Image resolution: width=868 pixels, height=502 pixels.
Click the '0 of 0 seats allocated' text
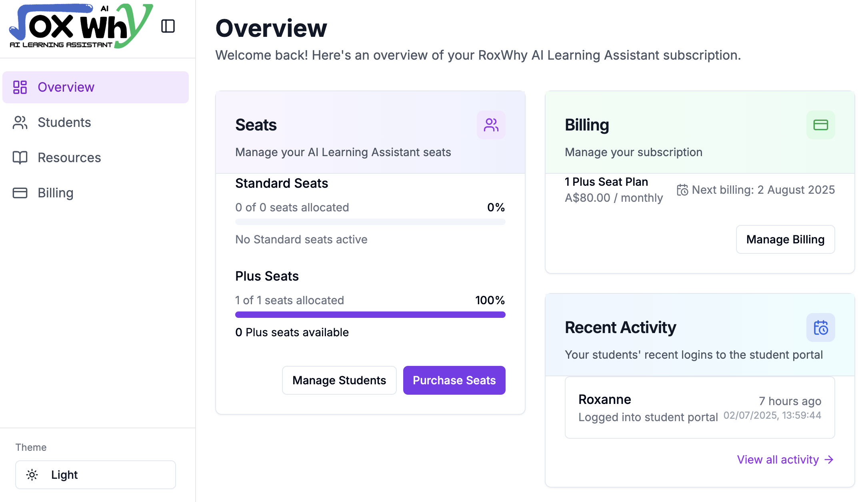point(292,207)
